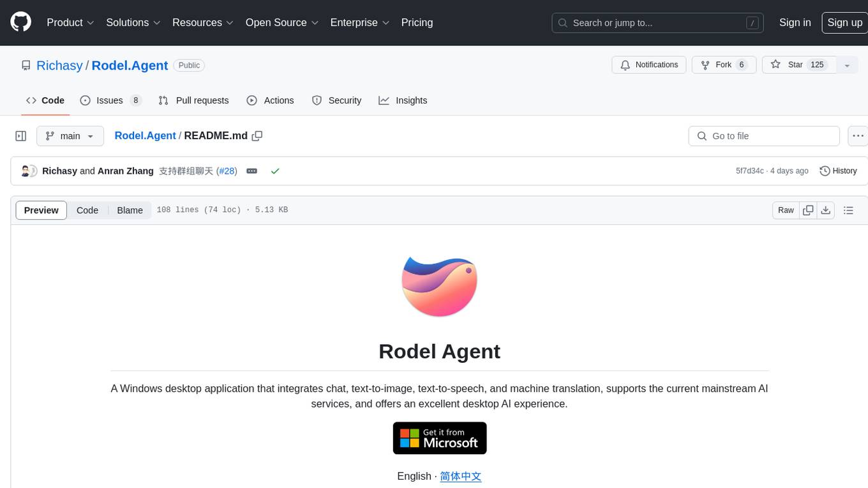Click the star count 125
Screen dimensions: 868x488
point(817,65)
